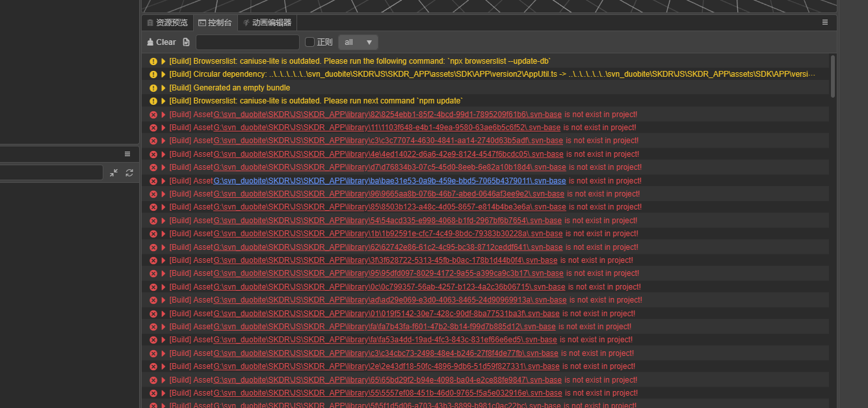Open console panel menu at tab bar right
The height and width of the screenshot is (408, 868).
pos(825,22)
